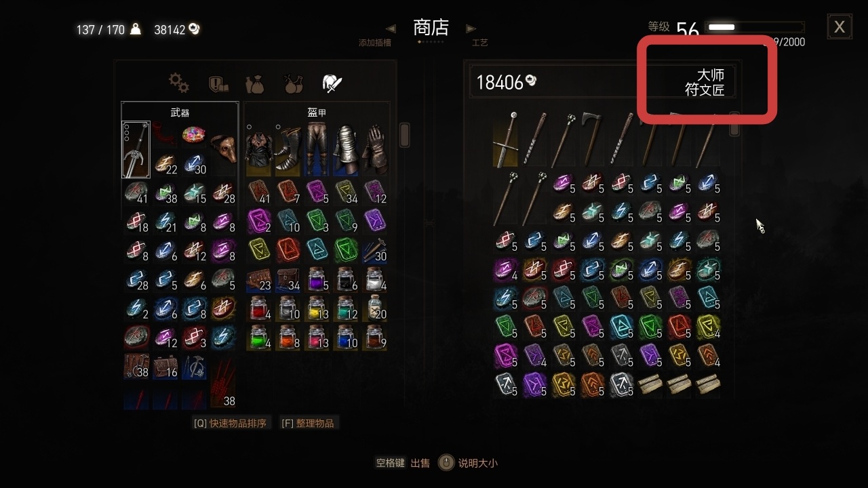
Task: Click the player inventory scrollbar handle
Action: (404, 134)
